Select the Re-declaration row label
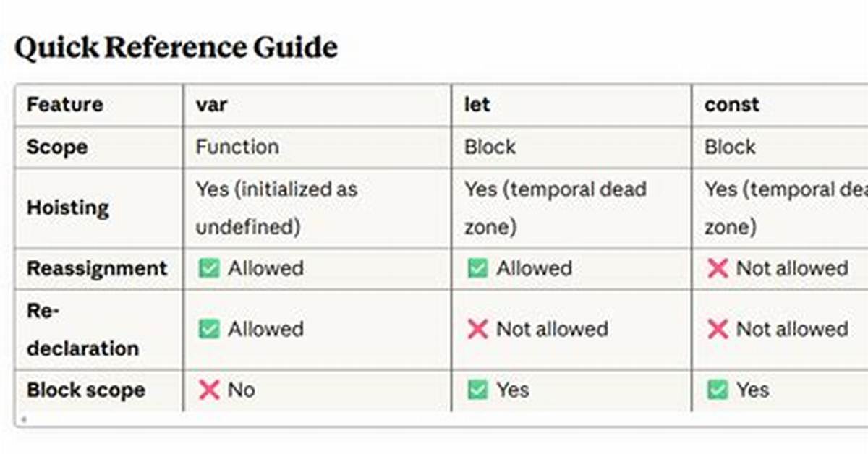868x454 pixels. (x=82, y=330)
